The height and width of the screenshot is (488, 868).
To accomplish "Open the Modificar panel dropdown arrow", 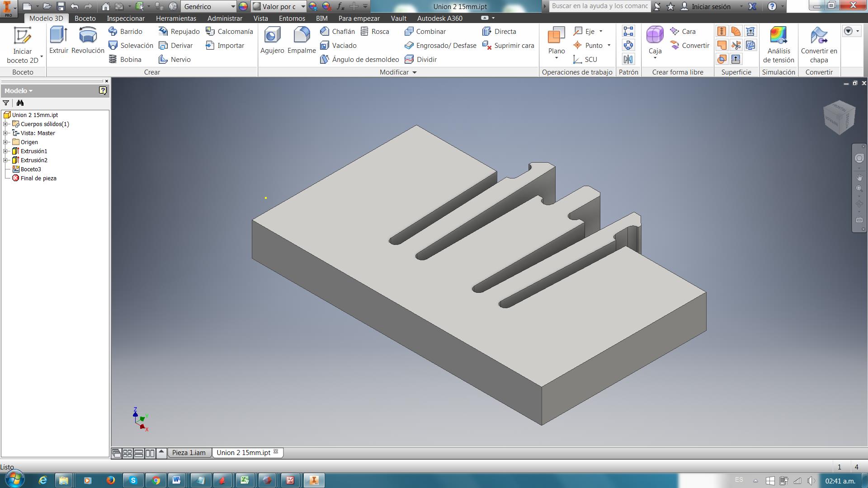I will click(x=415, y=72).
